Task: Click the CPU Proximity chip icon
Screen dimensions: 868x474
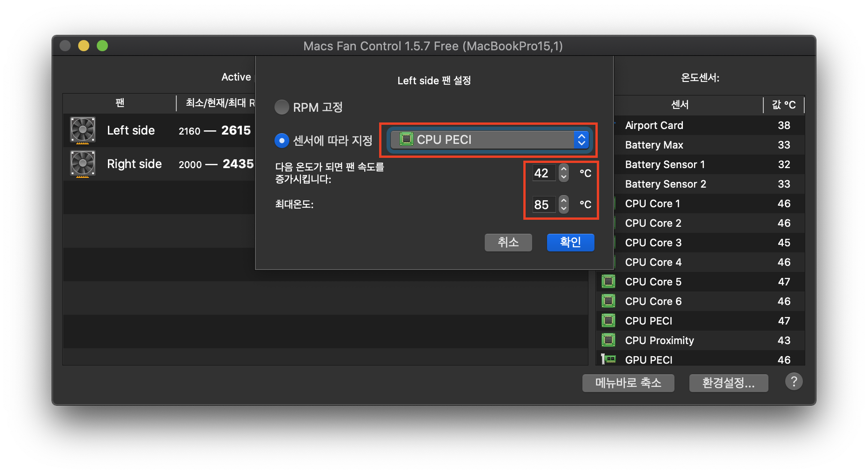Action: [x=608, y=340]
